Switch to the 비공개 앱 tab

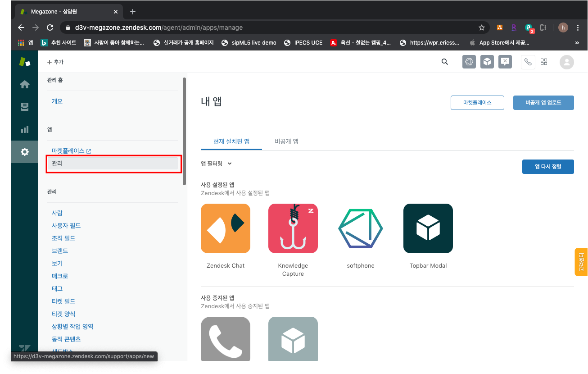[286, 141]
